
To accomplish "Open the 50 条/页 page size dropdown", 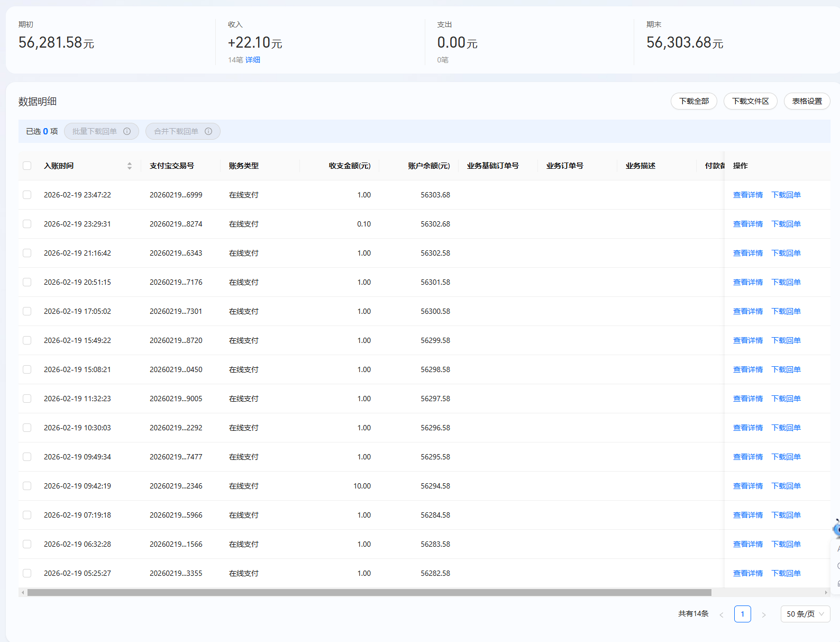I will pos(805,614).
